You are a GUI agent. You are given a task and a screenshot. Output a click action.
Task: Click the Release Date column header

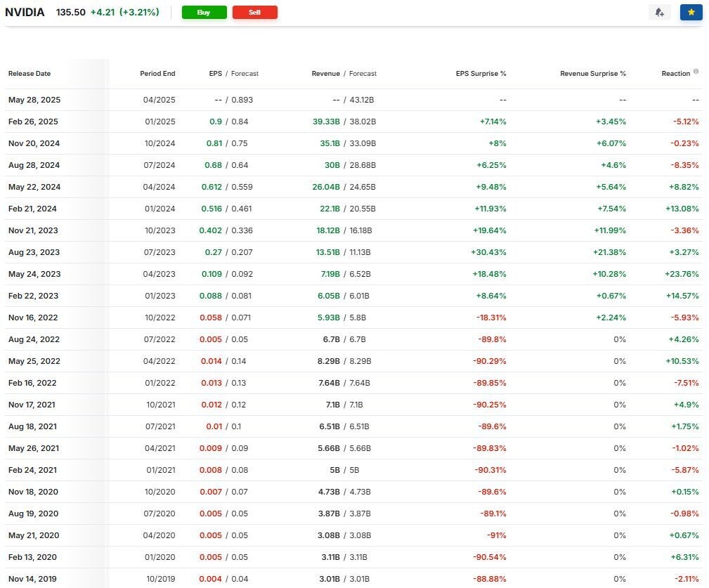[30, 74]
